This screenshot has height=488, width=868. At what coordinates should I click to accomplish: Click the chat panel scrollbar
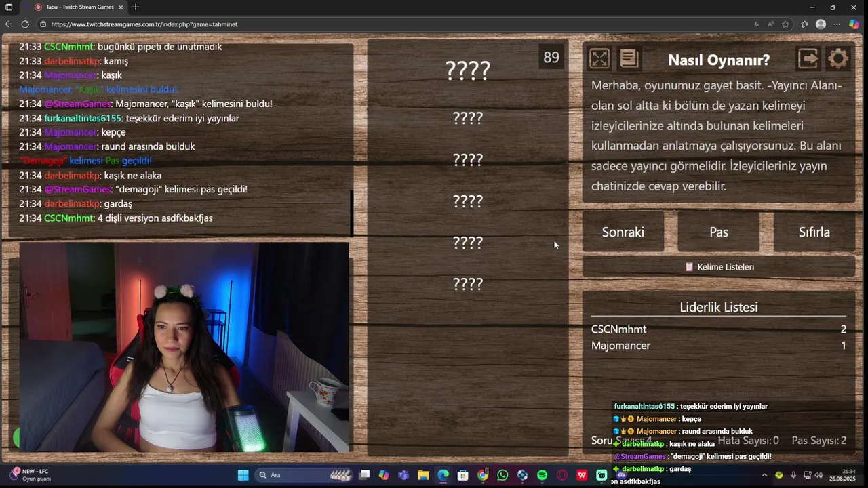click(351, 213)
